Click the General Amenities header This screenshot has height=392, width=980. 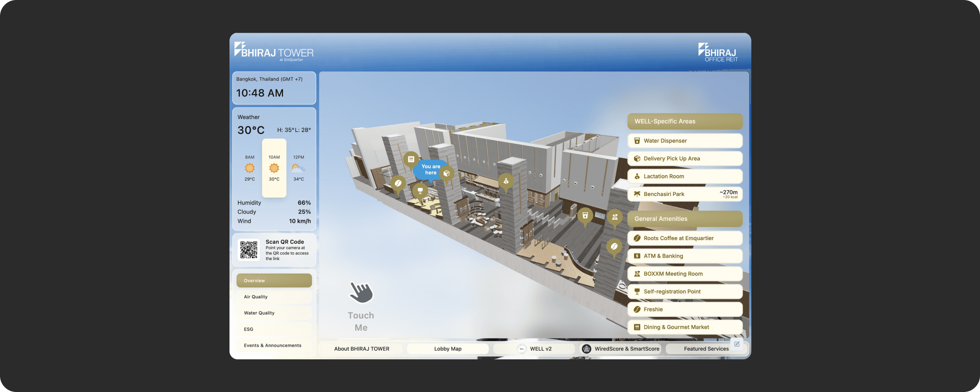(x=685, y=219)
